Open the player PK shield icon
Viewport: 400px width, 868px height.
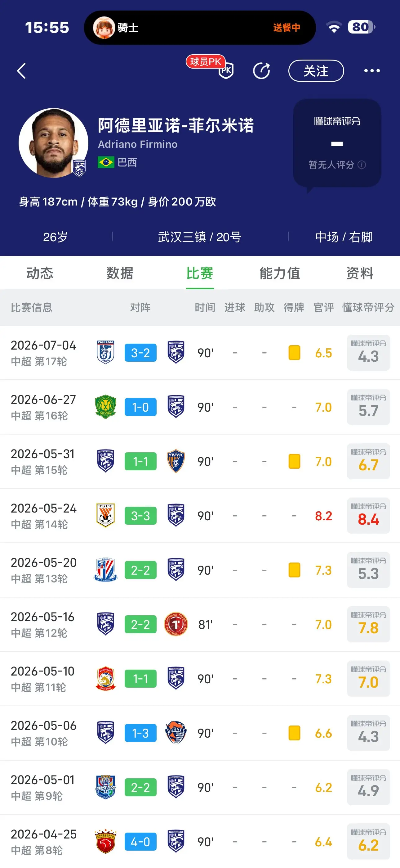[x=226, y=71]
